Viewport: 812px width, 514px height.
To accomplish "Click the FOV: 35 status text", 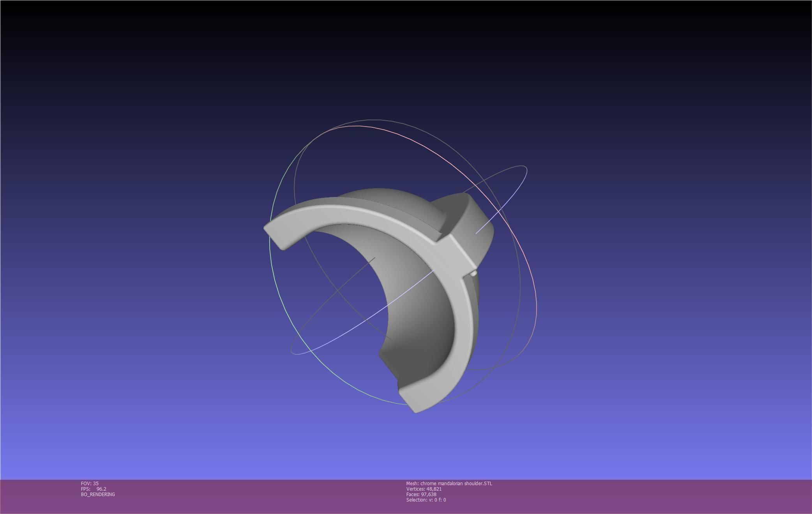I will coord(90,483).
